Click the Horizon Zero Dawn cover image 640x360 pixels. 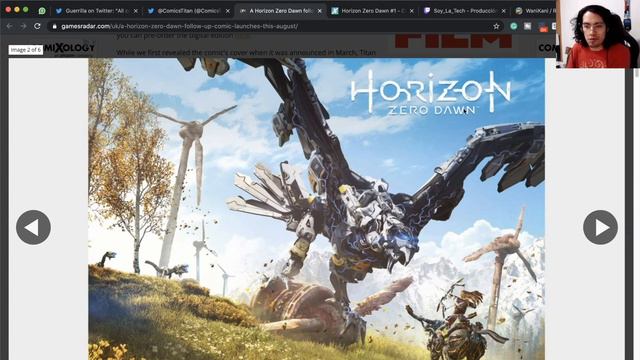pos(316,209)
